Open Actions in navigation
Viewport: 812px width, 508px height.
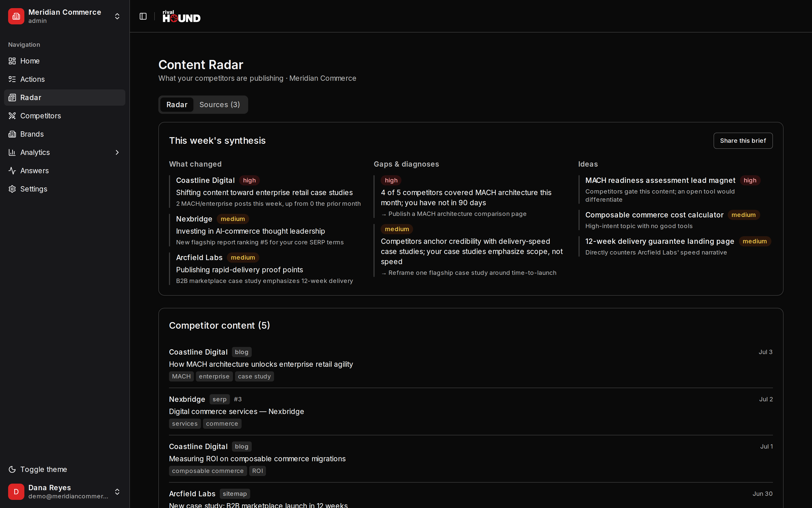pos(64,79)
